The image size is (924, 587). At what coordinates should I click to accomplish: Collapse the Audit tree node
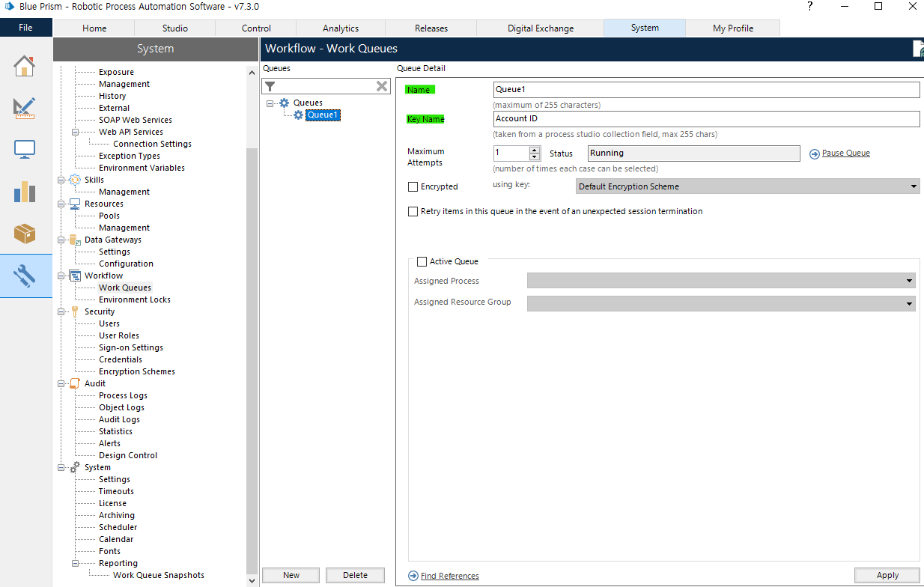point(61,384)
